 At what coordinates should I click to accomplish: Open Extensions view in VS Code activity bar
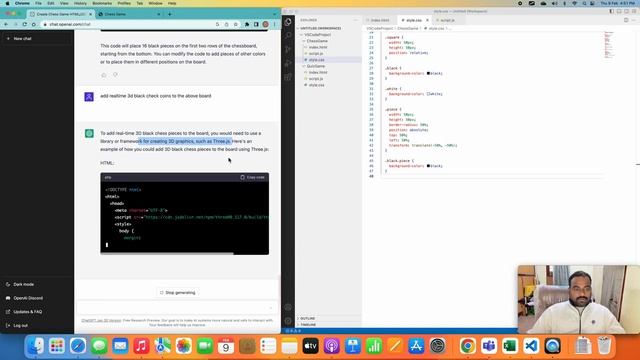[288, 77]
